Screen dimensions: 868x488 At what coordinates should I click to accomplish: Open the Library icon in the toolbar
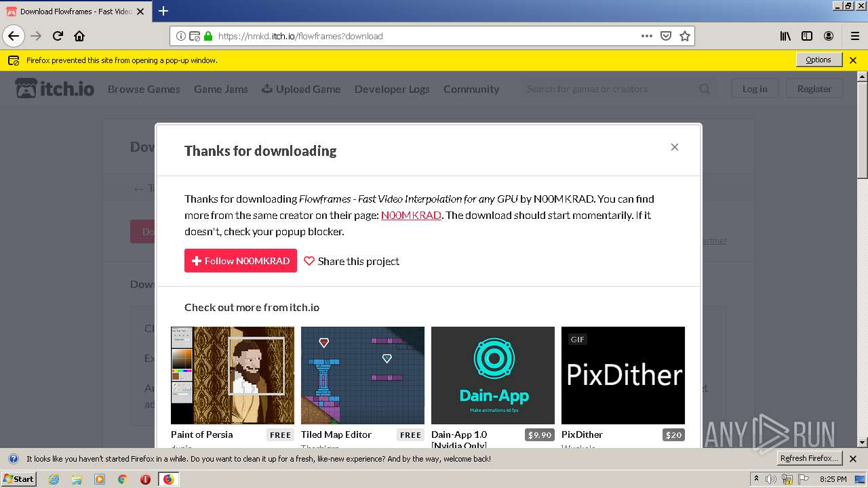pyautogui.click(x=785, y=36)
